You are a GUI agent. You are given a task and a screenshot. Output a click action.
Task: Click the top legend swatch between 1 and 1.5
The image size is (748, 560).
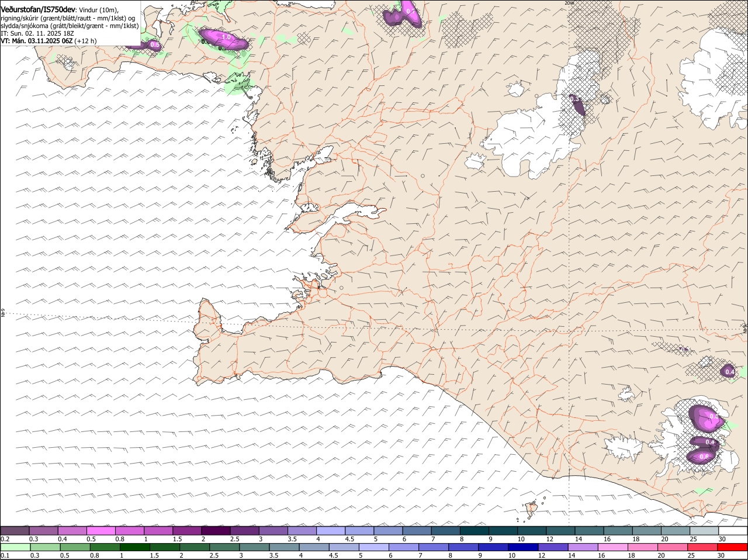[x=158, y=531]
